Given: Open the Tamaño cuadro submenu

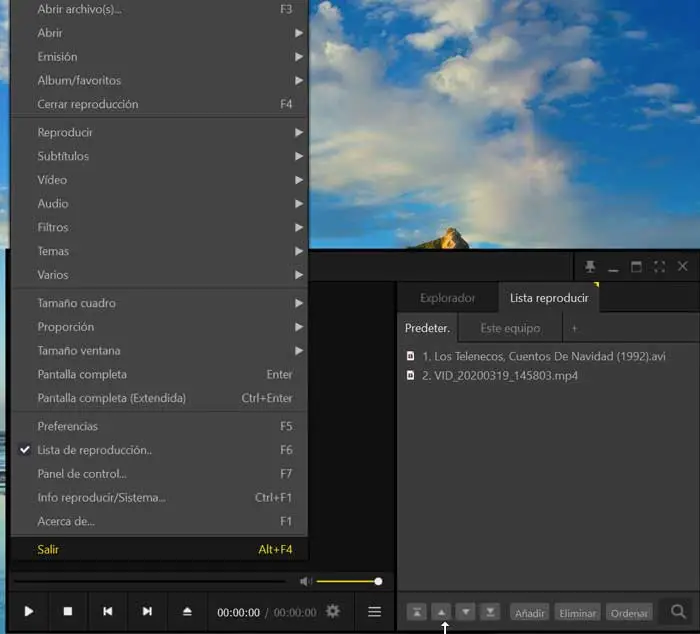Looking at the screenshot, I should pyautogui.click(x=159, y=303).
